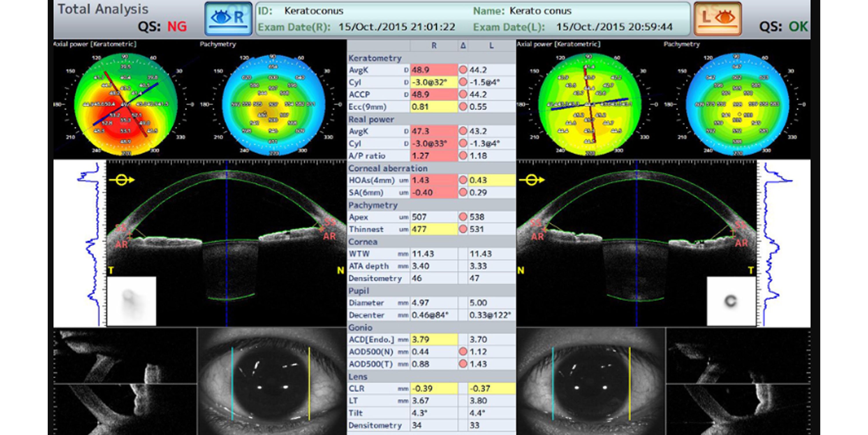Click the patient ID Keratoconus field
Screen dimensions: 868x435
(313, 11)
